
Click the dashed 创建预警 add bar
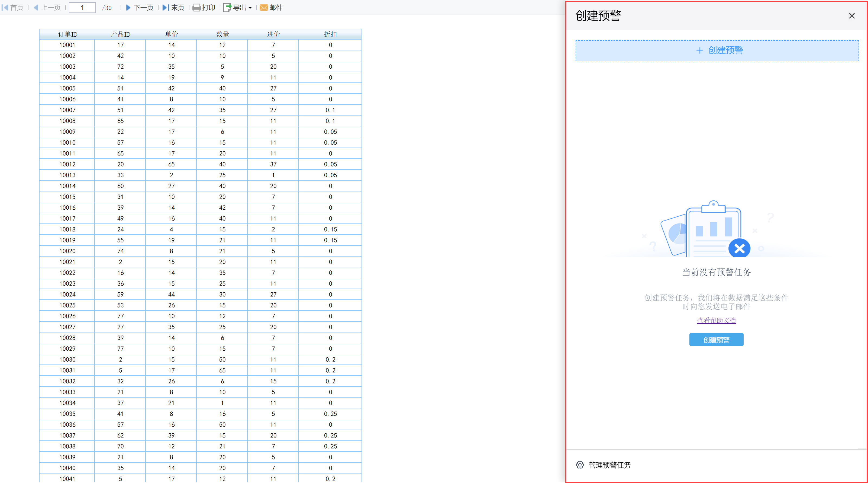pyautogui.click(x=717, y=51)
